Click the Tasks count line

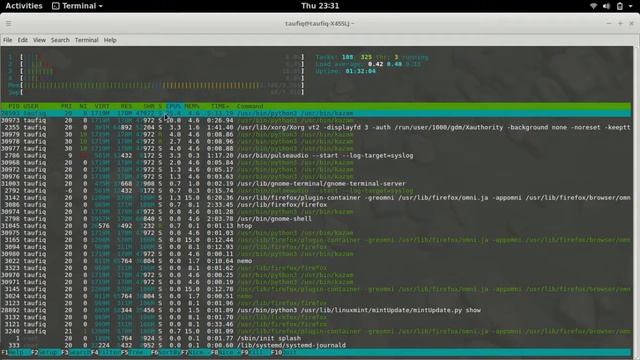tap(371, 57)
